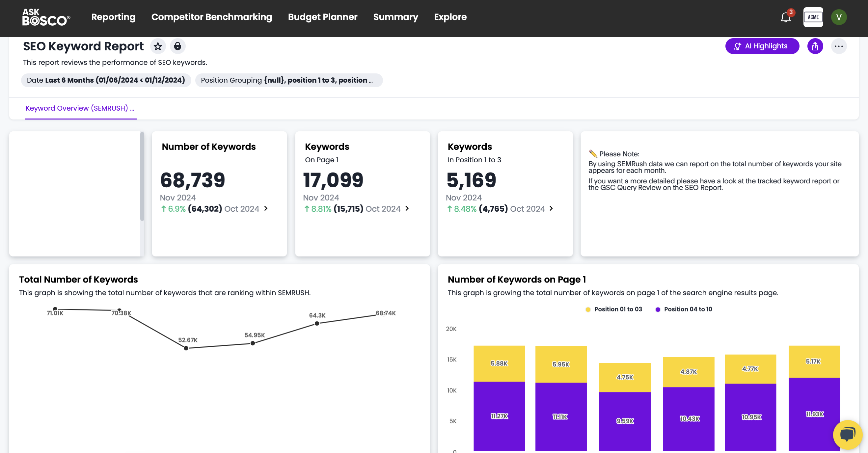Expand Number of Keywords comparison chevron

tap(266, 208)
